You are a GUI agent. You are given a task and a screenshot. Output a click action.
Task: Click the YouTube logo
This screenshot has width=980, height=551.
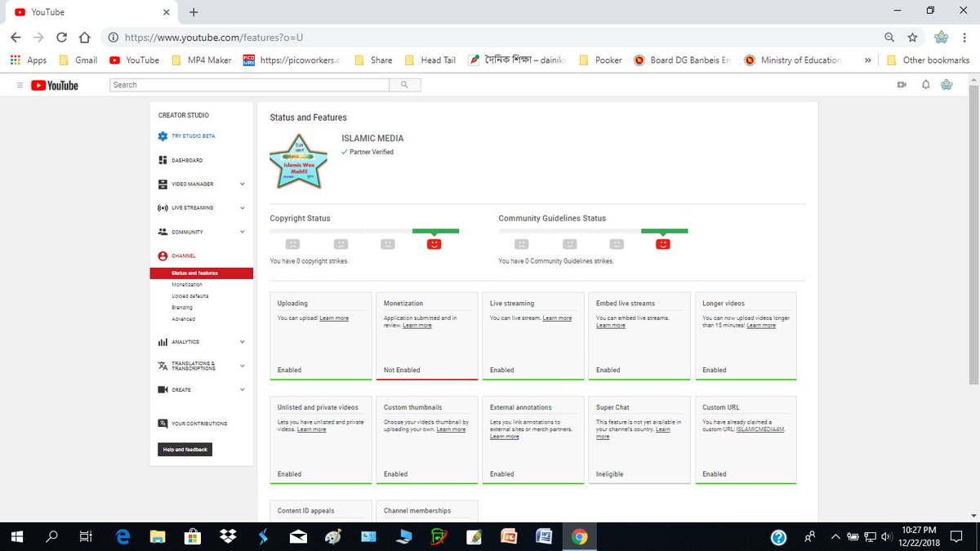tap(55, 85)
